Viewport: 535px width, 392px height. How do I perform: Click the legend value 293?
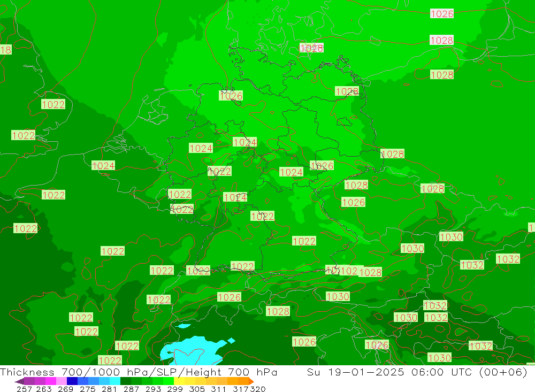(x=153, y=389)
